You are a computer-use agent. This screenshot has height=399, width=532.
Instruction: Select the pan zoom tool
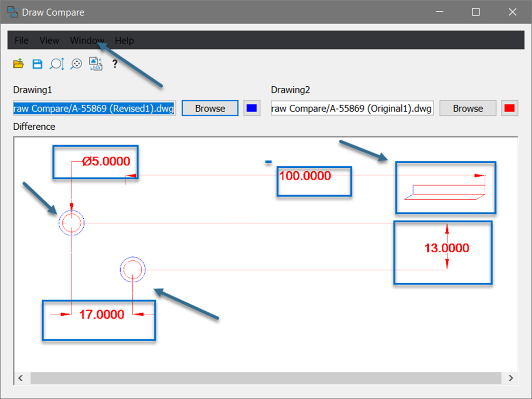pos(76,64)
